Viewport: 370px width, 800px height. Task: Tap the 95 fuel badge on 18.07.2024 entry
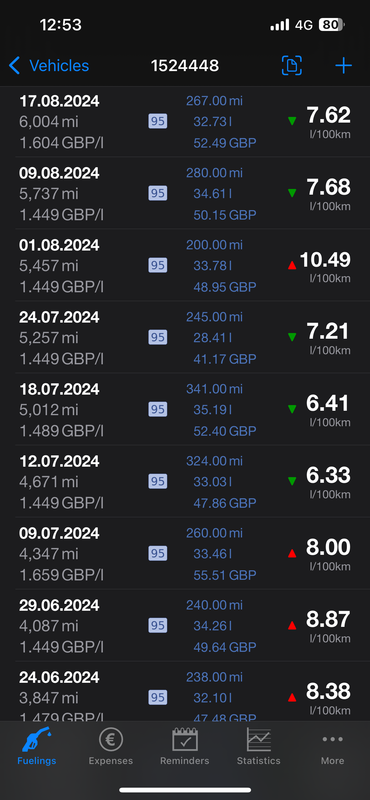158,409
